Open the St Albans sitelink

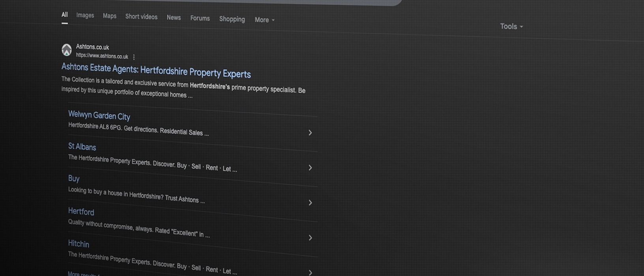[82, 147]
